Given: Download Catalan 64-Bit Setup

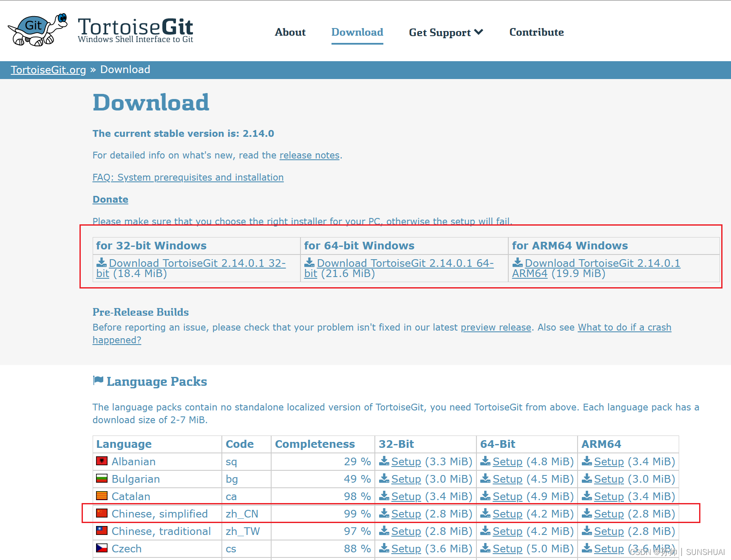Looking at the screenshot, I should 507,497.
